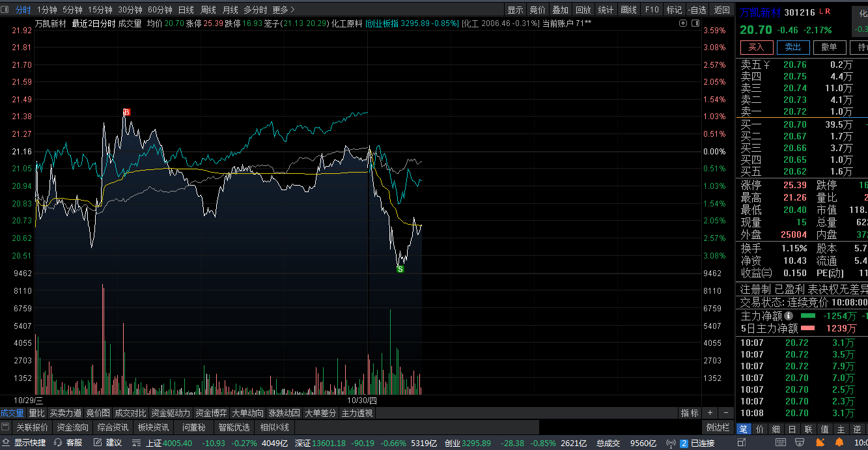The width and height of the screenshot is (868, 450).
Task: Switch to 月线 monthly chart
Action: 231,10
